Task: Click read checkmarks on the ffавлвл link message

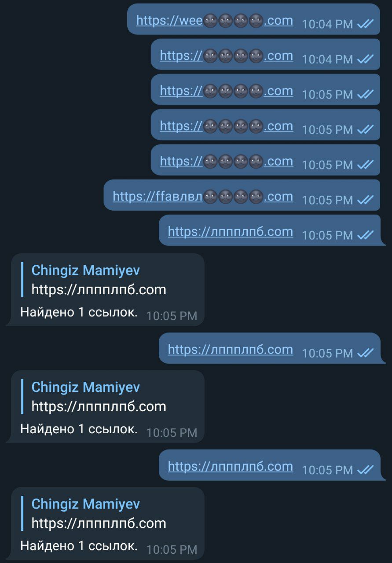Action: coord(365,200)
